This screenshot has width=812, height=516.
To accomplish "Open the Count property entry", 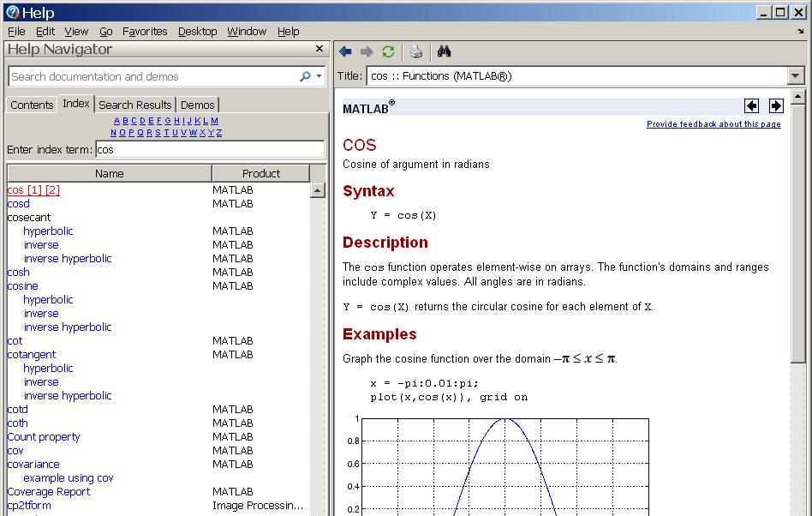I will 44,437.
